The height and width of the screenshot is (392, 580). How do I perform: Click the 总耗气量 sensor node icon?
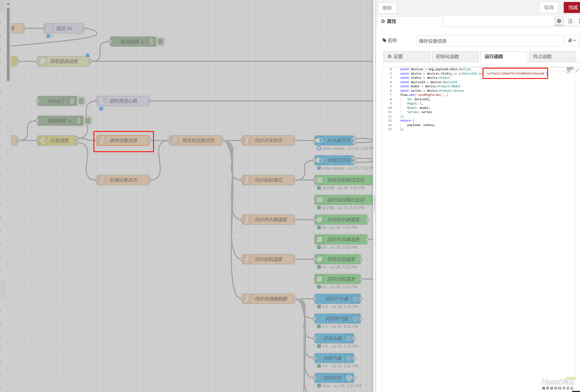pyautogui.click(x=349, y=358)
